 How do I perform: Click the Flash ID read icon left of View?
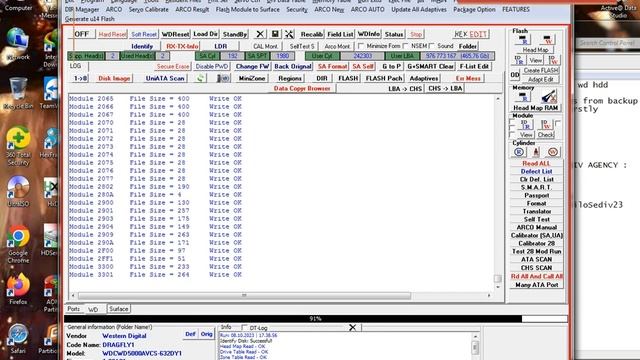(x=519, y=60)
